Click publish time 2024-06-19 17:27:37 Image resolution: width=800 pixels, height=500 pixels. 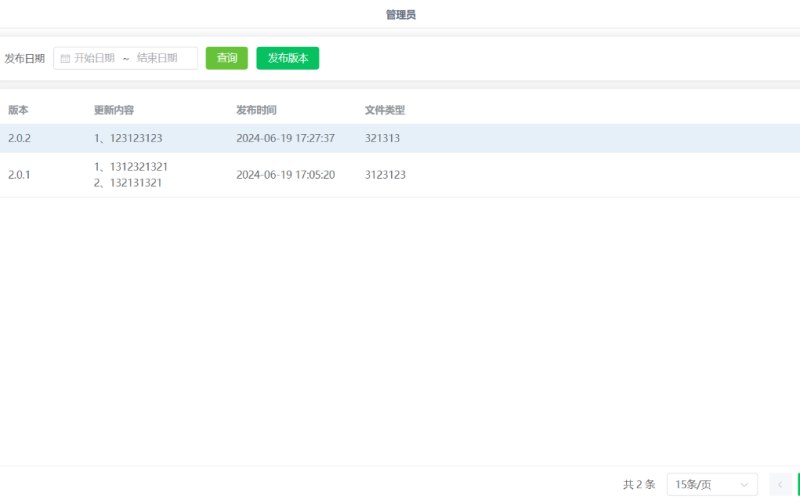click(x=285, y=138)
